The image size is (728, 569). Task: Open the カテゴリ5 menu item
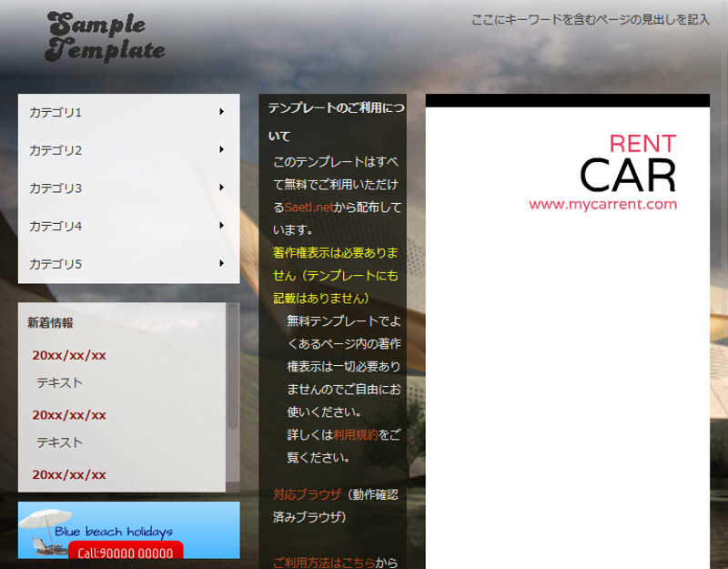click(x=56, y=264)
